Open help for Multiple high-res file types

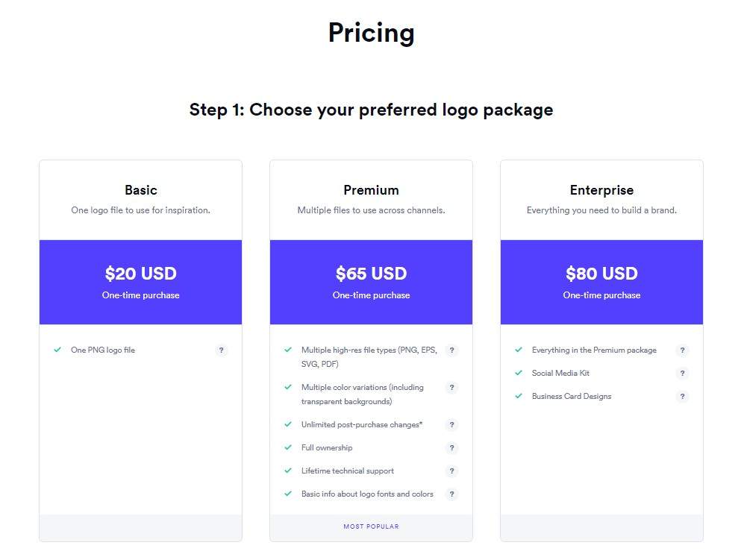pyautogui.click(x=451, y=350)
